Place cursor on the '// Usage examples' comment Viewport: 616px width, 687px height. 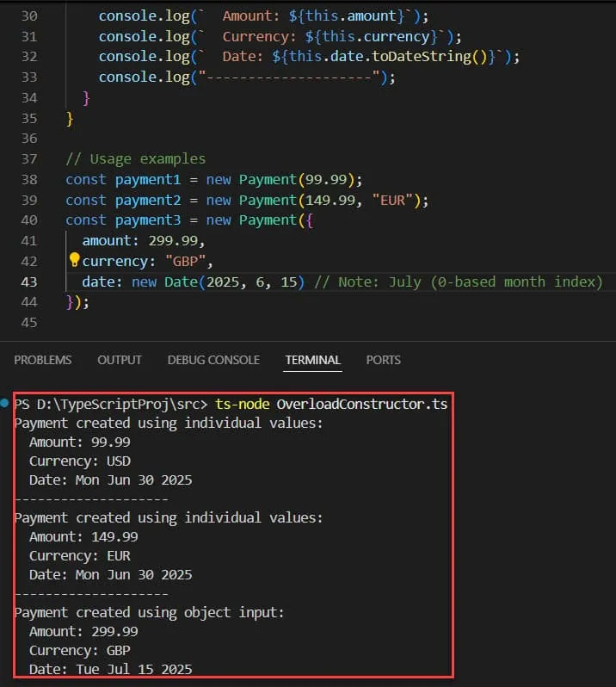[136, 158]
